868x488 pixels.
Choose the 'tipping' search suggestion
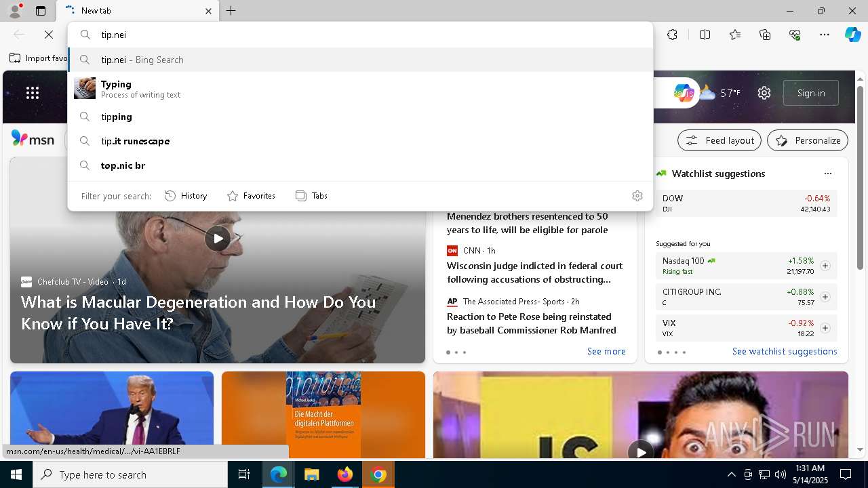tap(360, 117)
